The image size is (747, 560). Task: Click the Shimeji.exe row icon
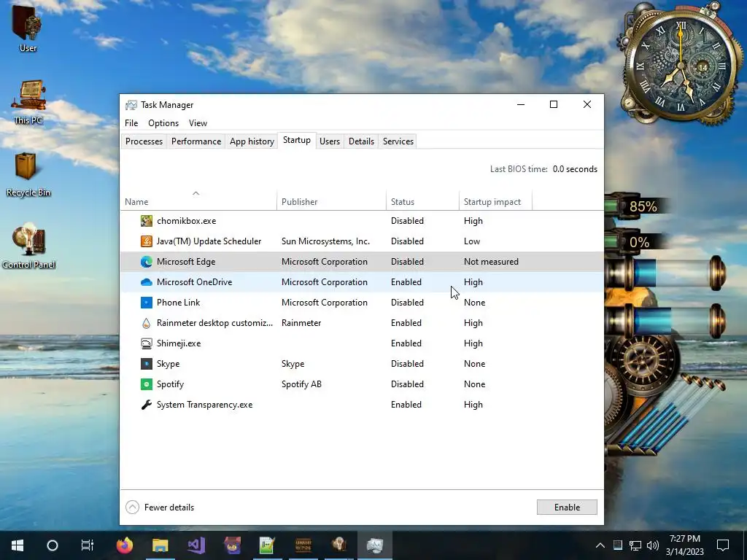(146, 343)
